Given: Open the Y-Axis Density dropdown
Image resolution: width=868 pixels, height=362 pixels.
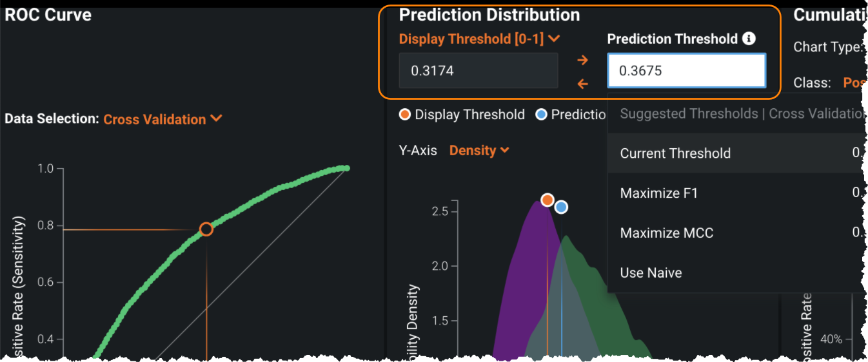Looking at the screenshot, I should [x=479, y=150].
